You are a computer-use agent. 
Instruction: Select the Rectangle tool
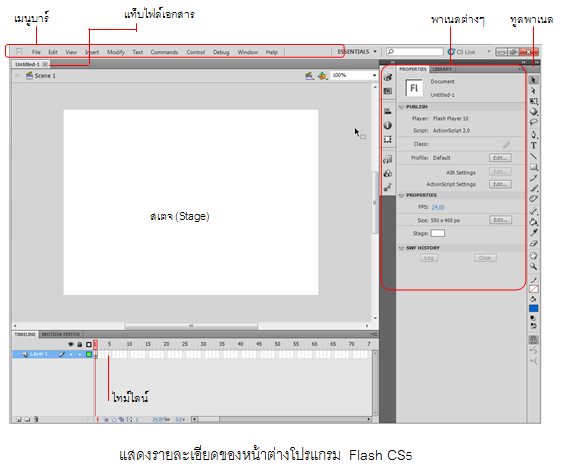[533, 167]
